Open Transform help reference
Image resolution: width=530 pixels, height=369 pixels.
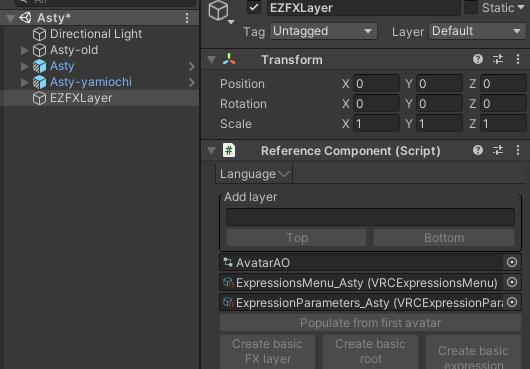tap(478, 59)
